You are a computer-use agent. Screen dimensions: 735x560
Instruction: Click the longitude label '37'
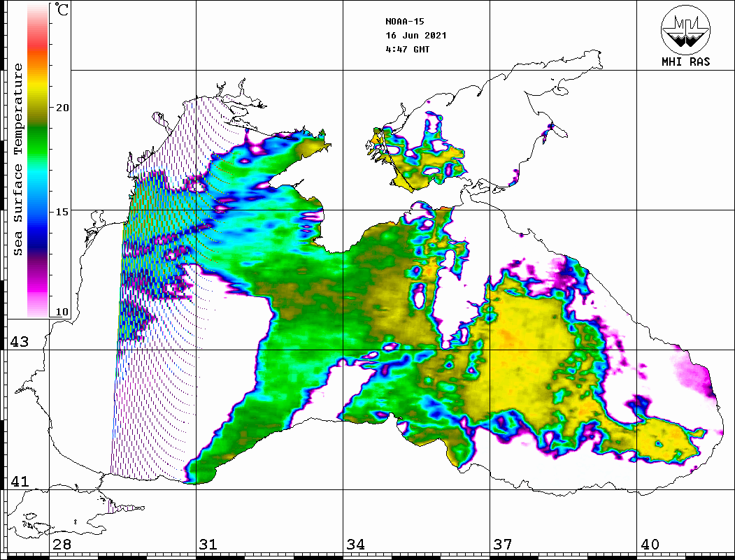coord(503,545)
